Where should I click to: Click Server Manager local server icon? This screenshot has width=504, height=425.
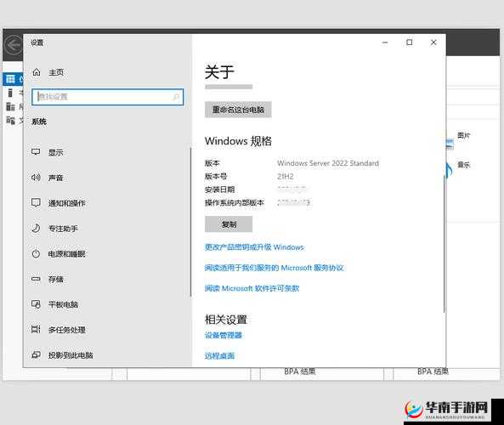click(x=10, y=93)
